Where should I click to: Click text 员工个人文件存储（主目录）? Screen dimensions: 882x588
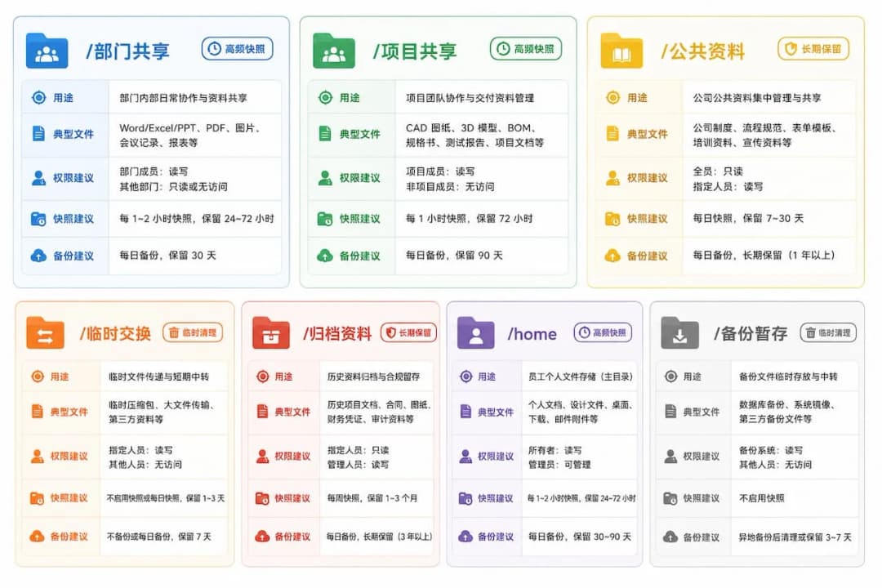pyautogui.click(x=581, y=376)
